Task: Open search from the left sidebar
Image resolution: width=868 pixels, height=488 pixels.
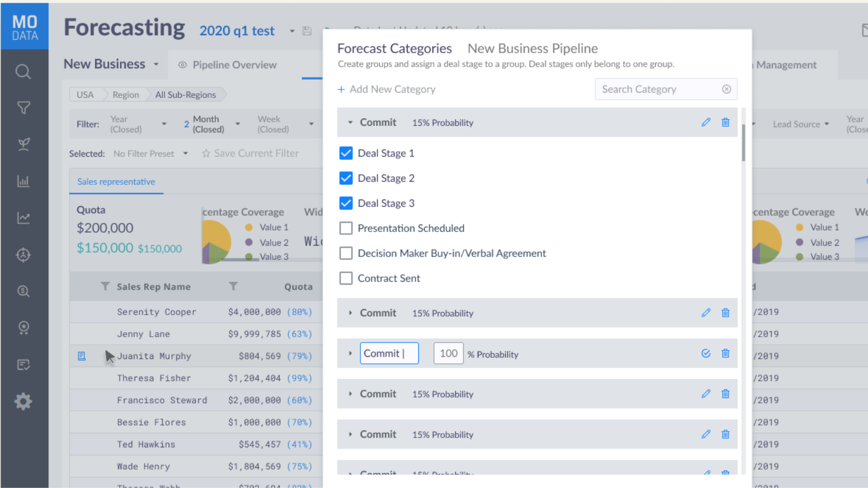Action: 23,71
